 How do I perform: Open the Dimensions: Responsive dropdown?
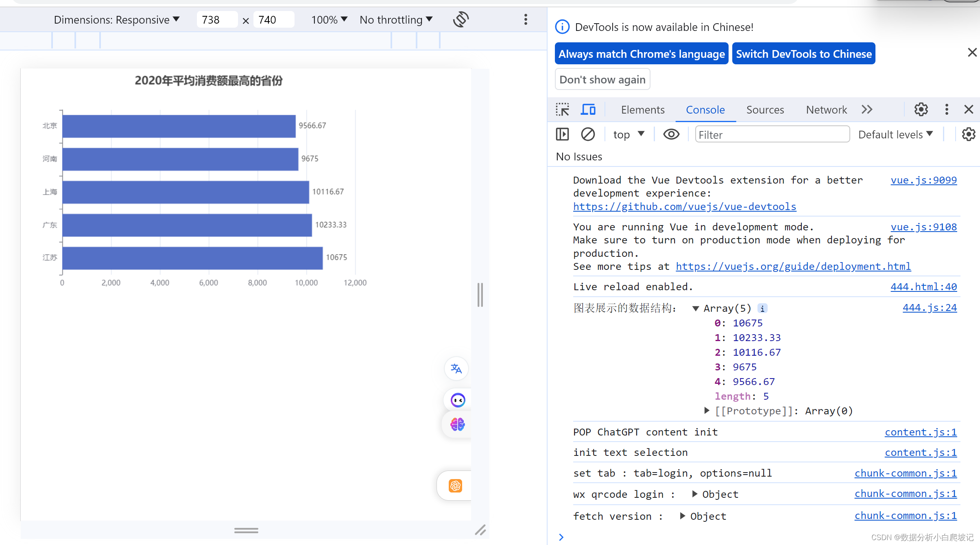click(117, 20)
